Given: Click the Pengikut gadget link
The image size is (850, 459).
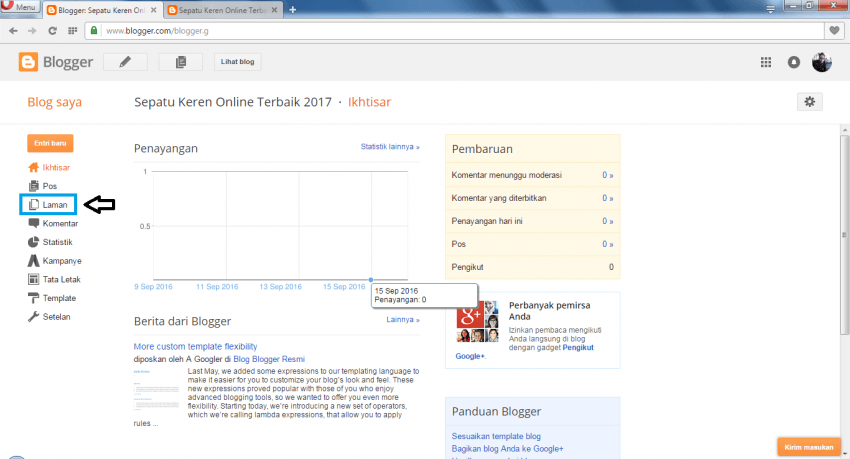Looking at the screenshot, I should point(578,347).
